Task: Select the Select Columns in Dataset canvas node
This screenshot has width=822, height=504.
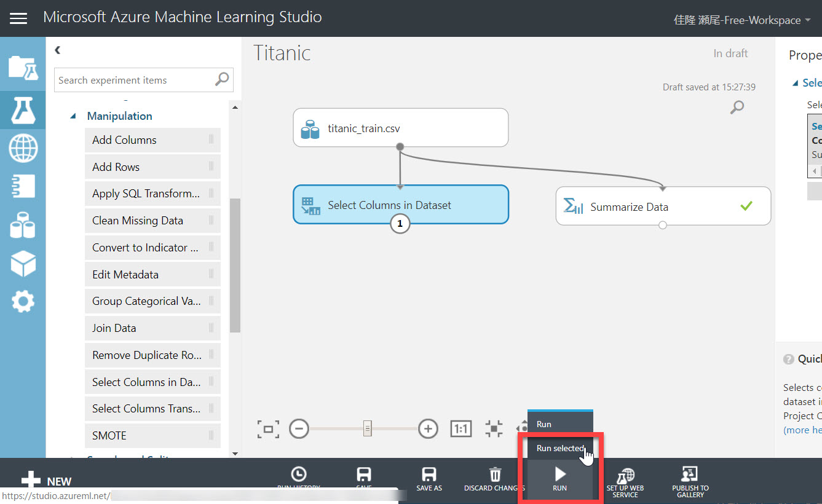Action: 401,205
